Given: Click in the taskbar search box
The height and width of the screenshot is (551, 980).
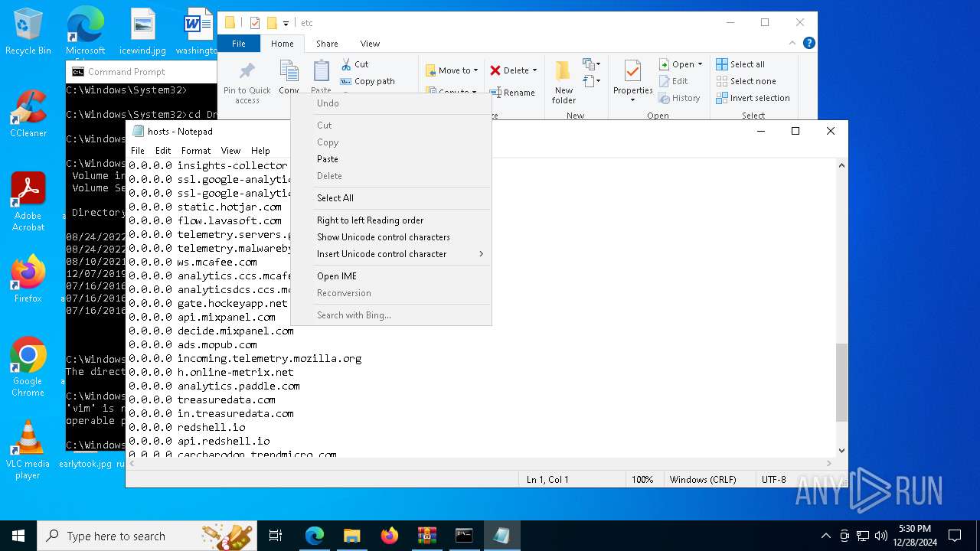Looking at the screenshot, I should coord(146,536).
